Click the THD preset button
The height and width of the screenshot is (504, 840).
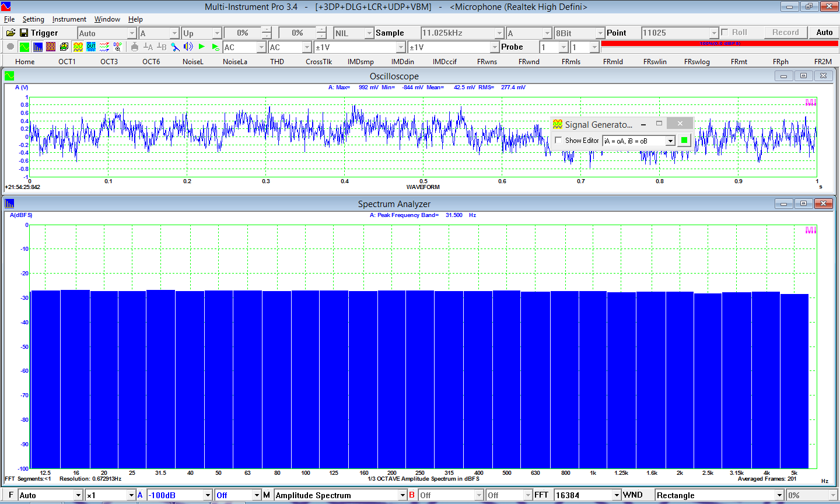coord(277,62)
